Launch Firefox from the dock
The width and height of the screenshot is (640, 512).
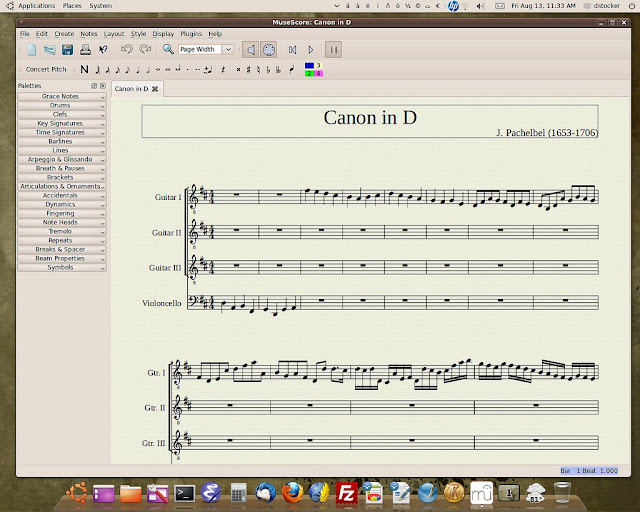click(292, 493)
